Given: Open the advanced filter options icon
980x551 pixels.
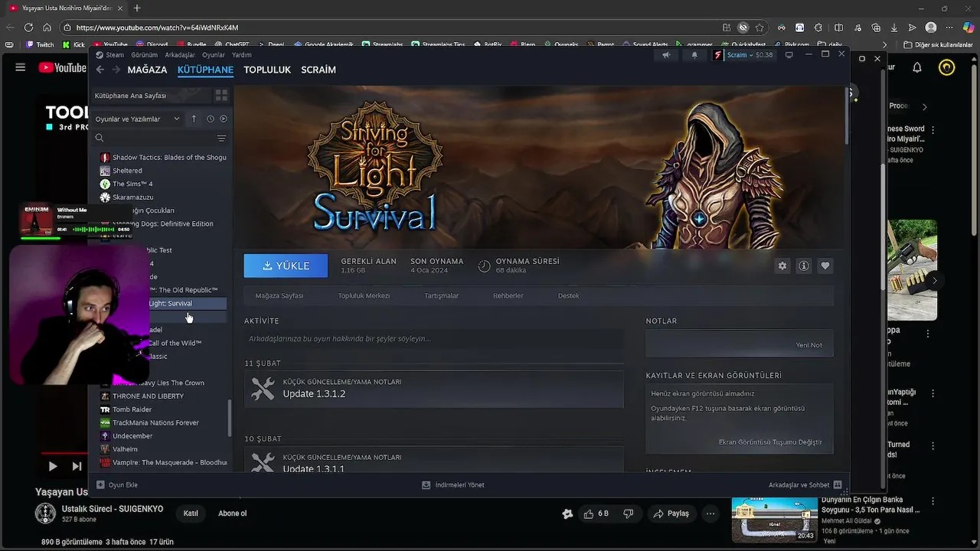Looking at the screenshot, I should (221, 139).
